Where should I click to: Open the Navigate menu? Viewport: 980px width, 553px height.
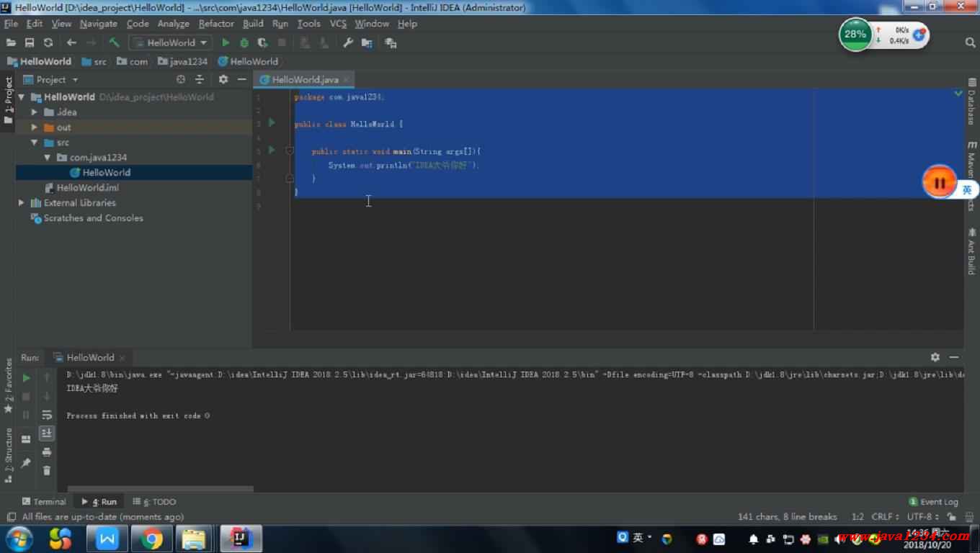98,24
